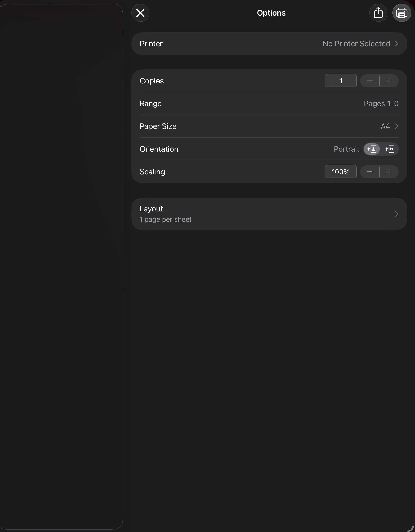
Task: Select Portrait orientation icon
Action: [x=372, y=149]
